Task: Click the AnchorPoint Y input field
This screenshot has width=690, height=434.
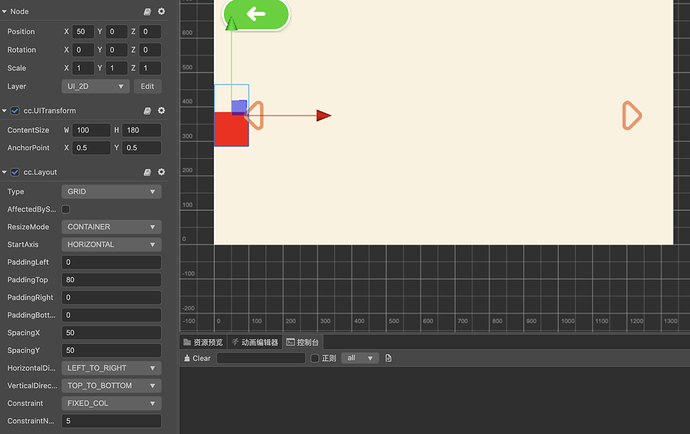Action: coord(141,148)
